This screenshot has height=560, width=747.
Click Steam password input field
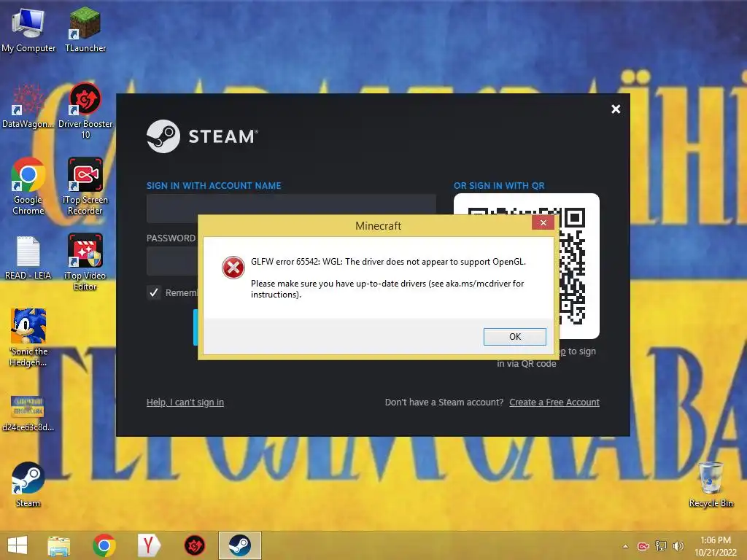point(172,260)
